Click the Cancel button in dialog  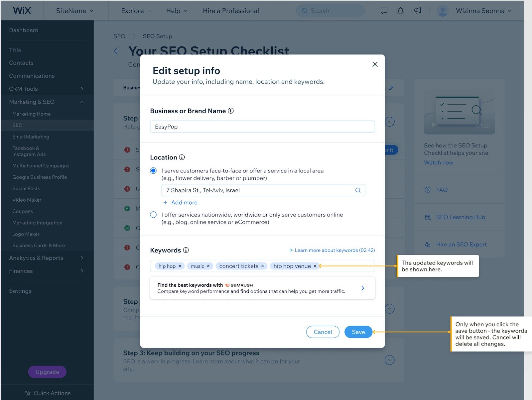point(323,332)
